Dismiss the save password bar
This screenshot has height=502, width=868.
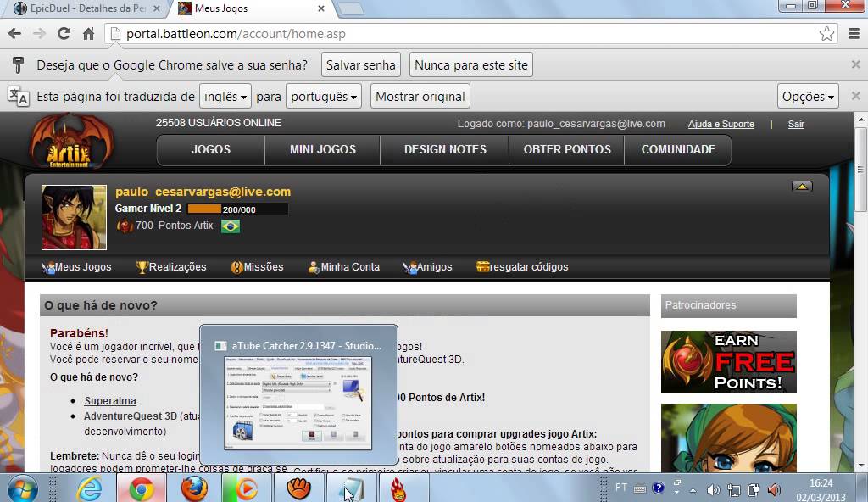[856, 64]
